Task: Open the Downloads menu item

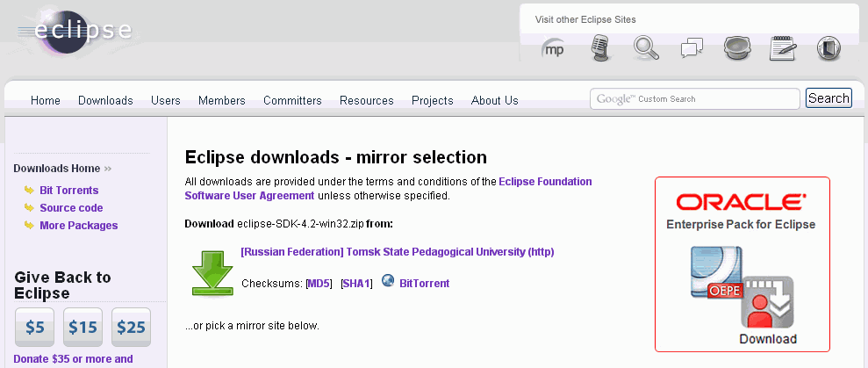Action: click(105, 100)
